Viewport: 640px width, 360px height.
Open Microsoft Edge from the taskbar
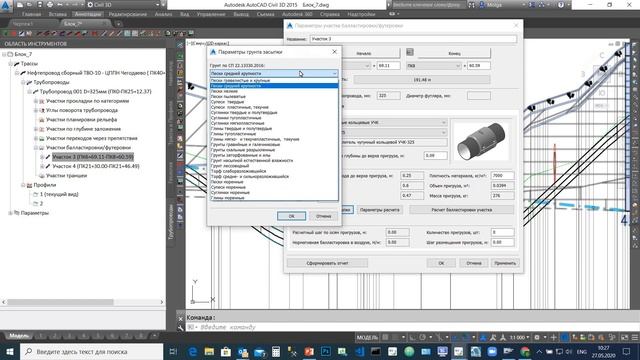click(193, 351)
